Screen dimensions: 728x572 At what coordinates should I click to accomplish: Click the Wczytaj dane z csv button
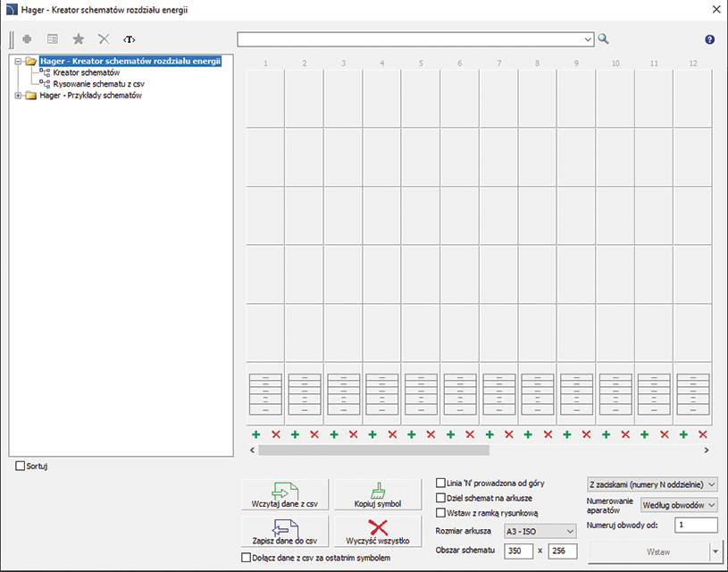click(286, 494)
